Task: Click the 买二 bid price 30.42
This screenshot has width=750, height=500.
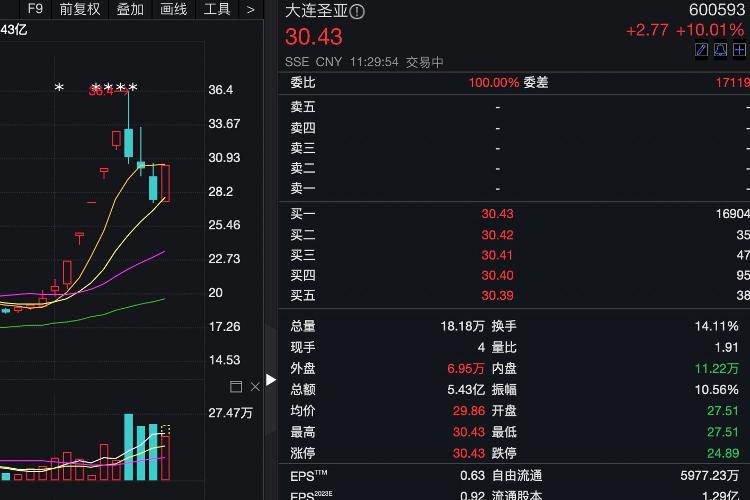Action: point(497,235)
